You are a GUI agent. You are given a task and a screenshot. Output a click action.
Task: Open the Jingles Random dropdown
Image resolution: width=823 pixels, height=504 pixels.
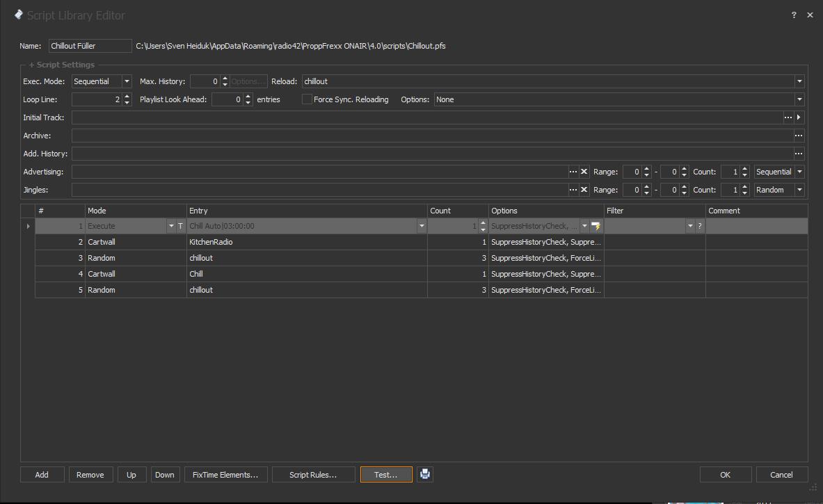(x=799, y=190)
